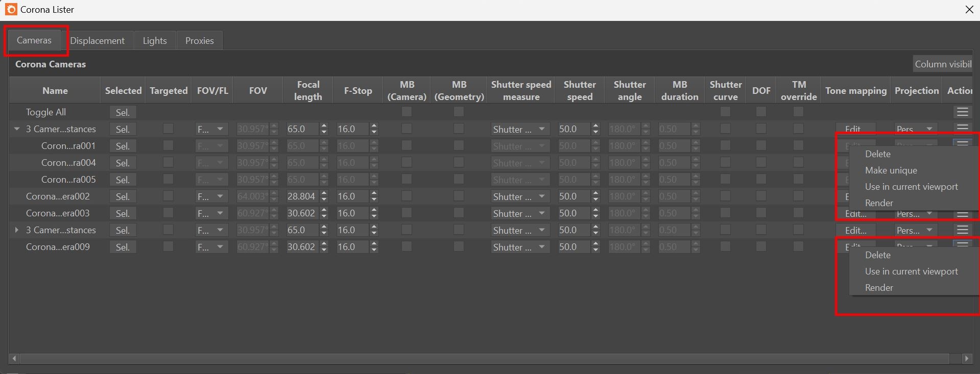Click Sel. button for Coron...ra004
This screenshot has width=980, height=374.
pos(123,163)
